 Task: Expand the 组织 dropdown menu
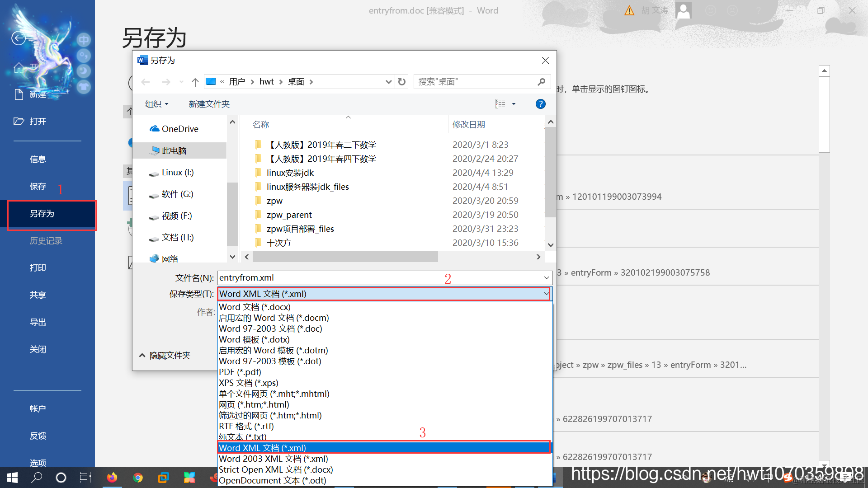click(x=156, y=104)
